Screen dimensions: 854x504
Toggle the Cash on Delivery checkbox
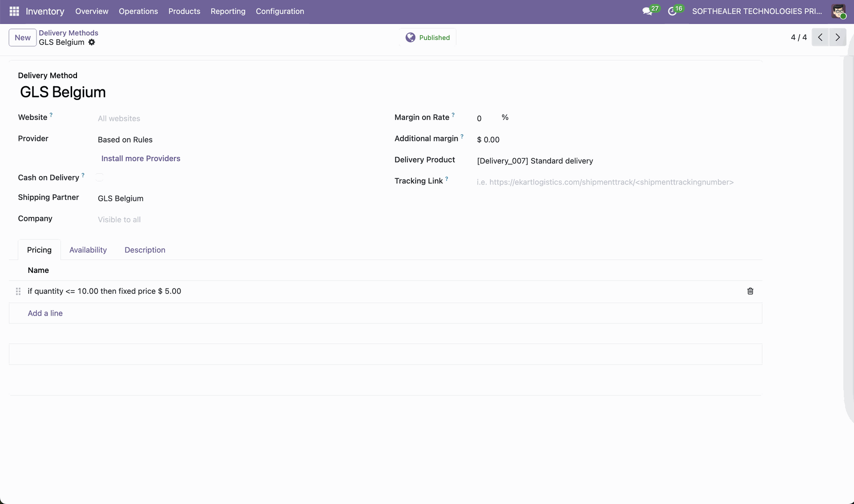(100, 177)
